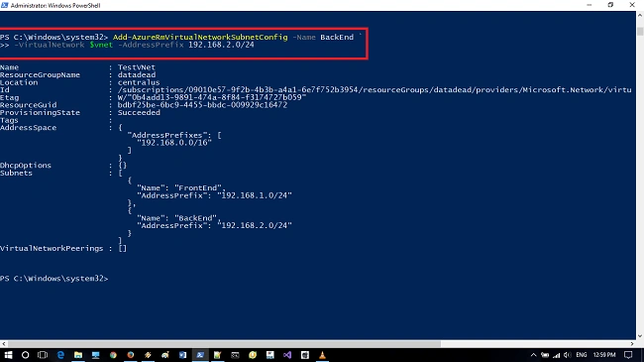Open battery status in system tray
This screenshot has height=362, width=644.
pos(545,355)
